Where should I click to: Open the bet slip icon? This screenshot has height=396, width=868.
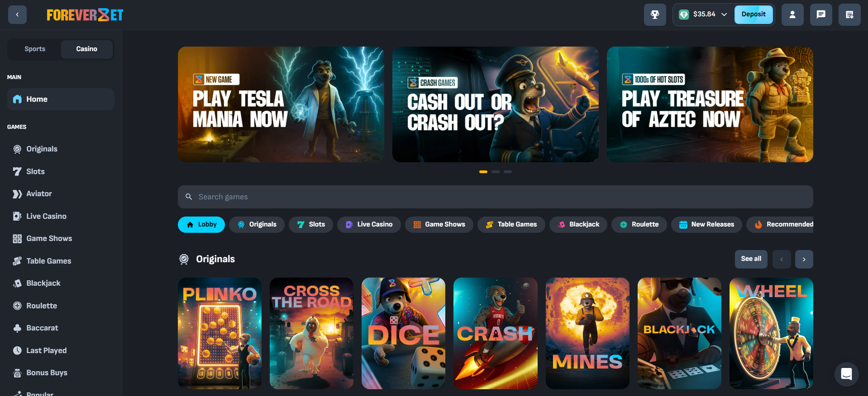coord(849,14)
